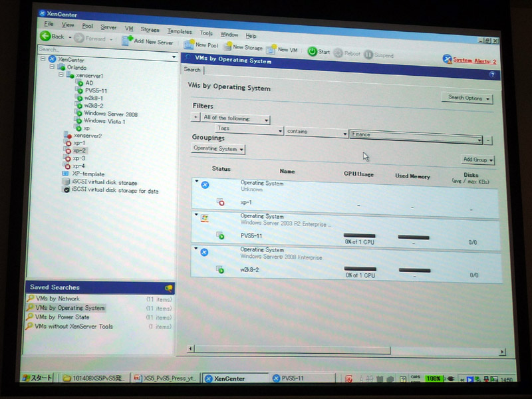
Task: Switch to XenCenter taskbar button
Action: click(235, 378)
